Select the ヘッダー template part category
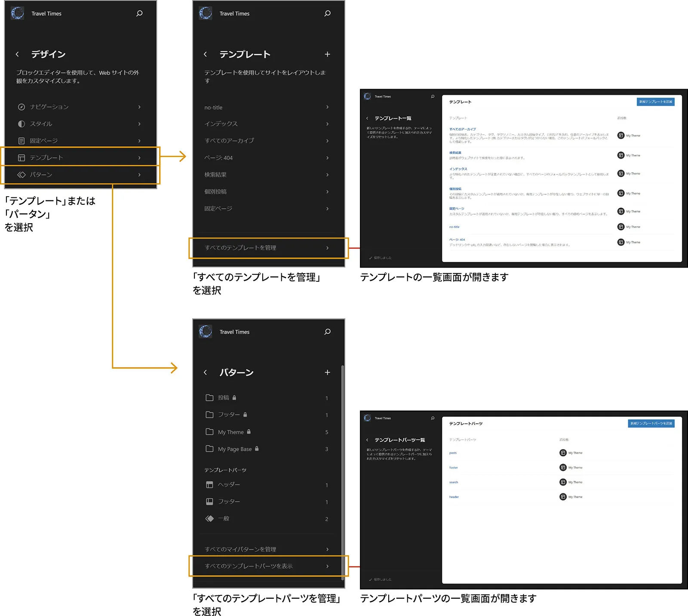The image size is (688, 616). click(229, 485)
